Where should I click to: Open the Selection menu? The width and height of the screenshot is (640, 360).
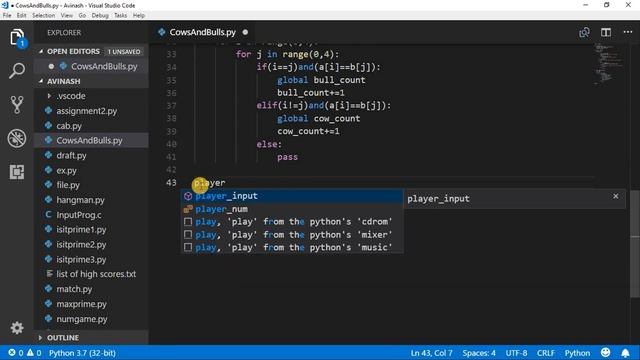[44, 16]
